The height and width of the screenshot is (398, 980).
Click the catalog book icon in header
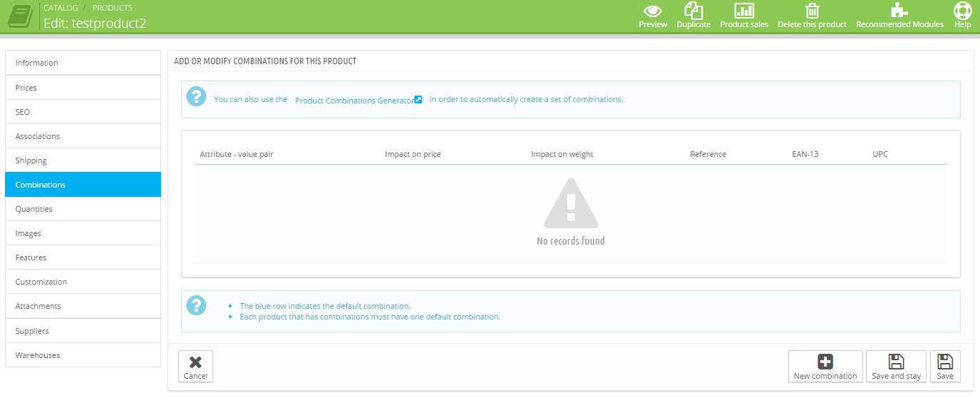click(x=20, y=16)
